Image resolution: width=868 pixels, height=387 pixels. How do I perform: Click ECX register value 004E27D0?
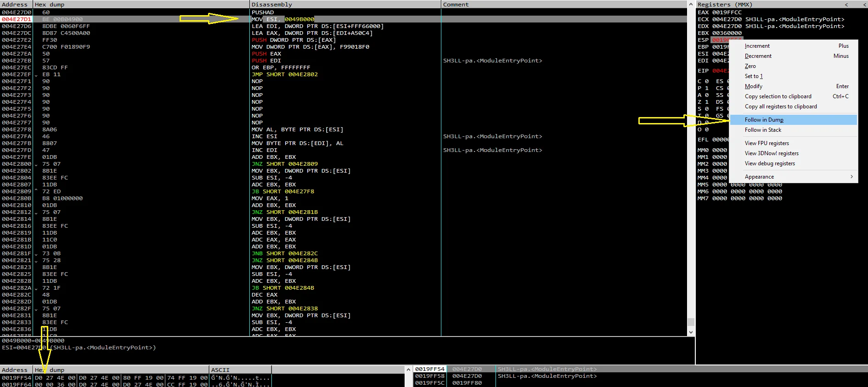pos(727,19)
